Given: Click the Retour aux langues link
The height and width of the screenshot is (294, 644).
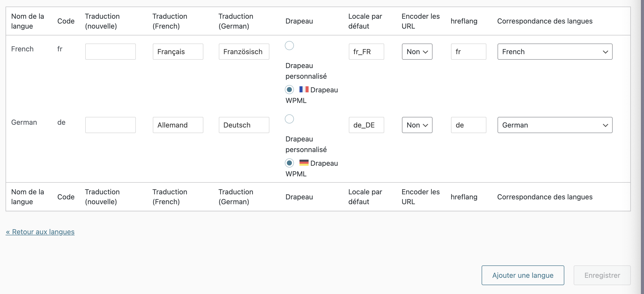Looking at the screenshot, I should [x=40, y=232].
